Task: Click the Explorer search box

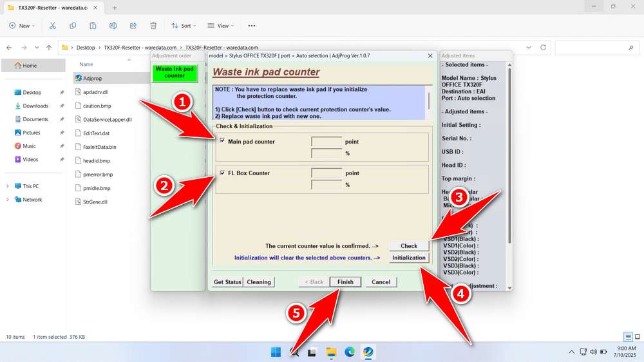Action: pos(596,48)
